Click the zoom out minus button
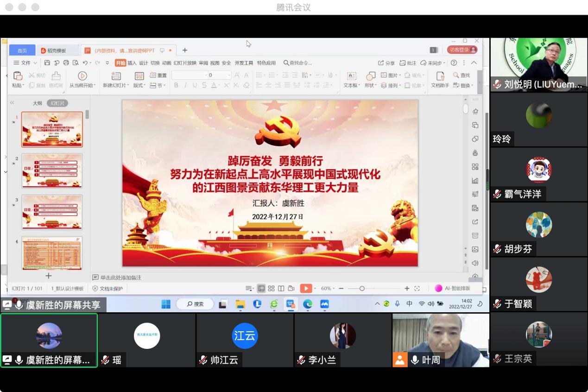The height and width of the screenshot is (392, 588). [341, 288]
